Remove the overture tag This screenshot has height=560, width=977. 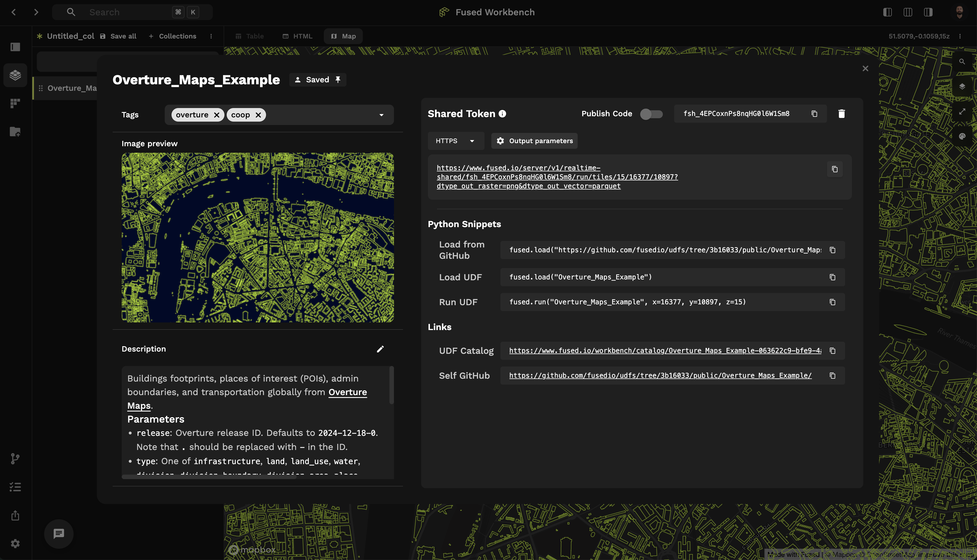pyautogui.click(x=217, y=115)
